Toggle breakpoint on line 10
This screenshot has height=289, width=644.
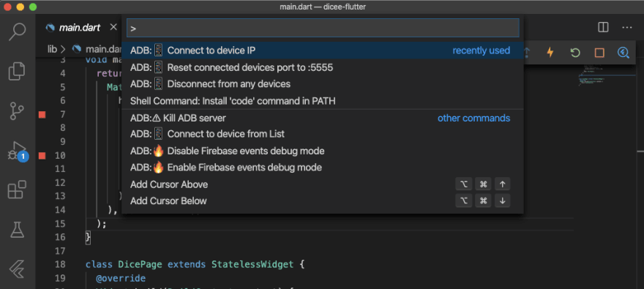(x=42, y=156)
